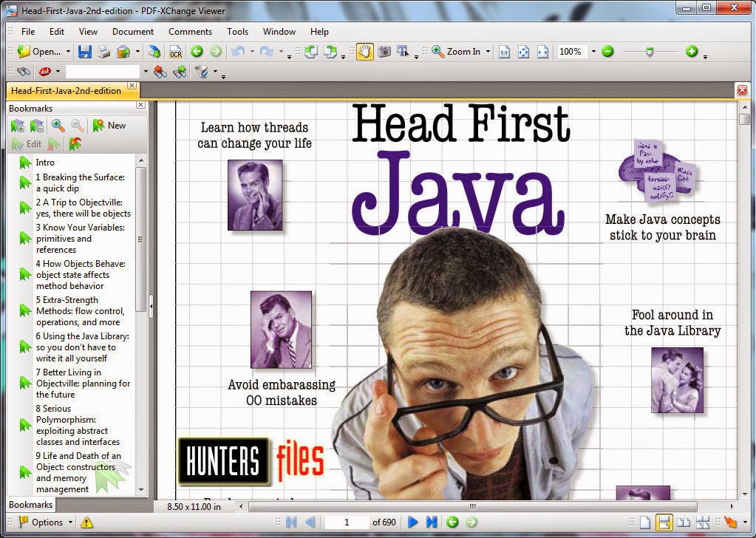Click the yellow warning triangle icon
Screen dimensions: 756x538
86,522
